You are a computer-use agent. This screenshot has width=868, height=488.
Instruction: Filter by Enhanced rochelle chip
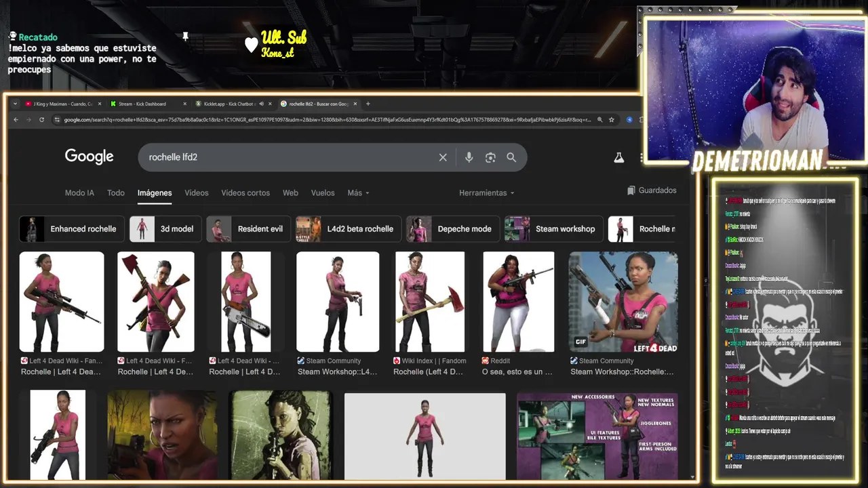72,229
